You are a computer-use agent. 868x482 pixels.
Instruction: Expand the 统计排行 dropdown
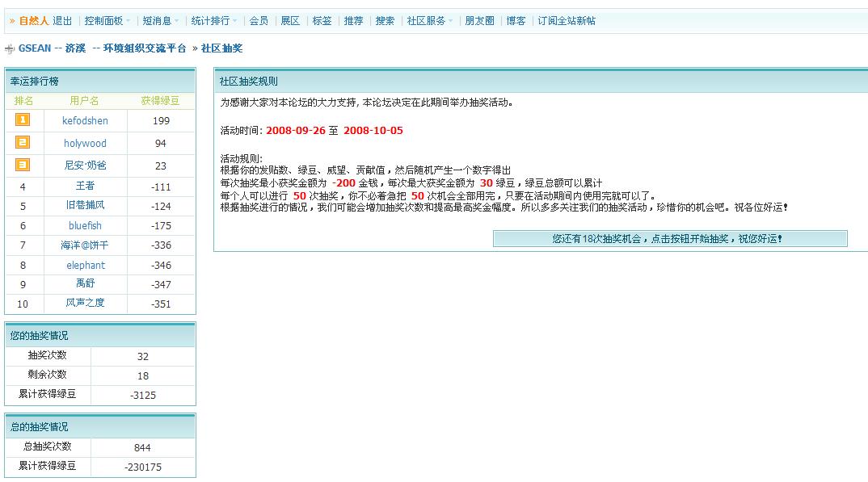click(213, 21)
